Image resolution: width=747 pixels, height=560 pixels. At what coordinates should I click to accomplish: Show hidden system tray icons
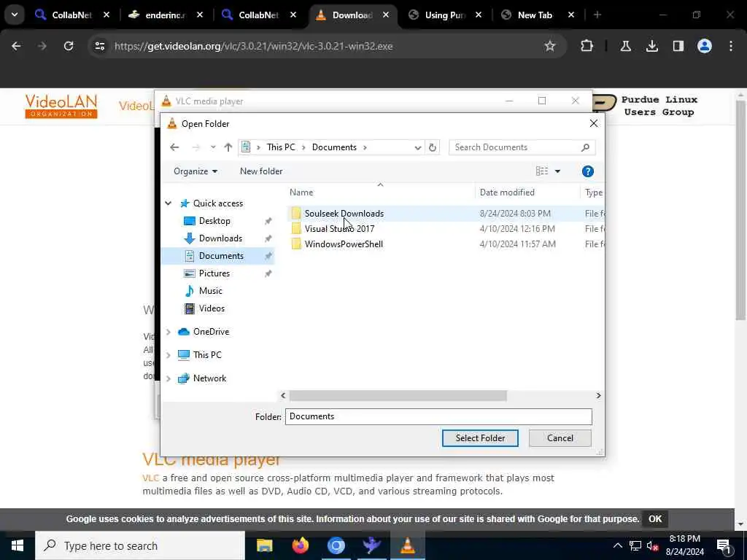(x=617, y=545)
